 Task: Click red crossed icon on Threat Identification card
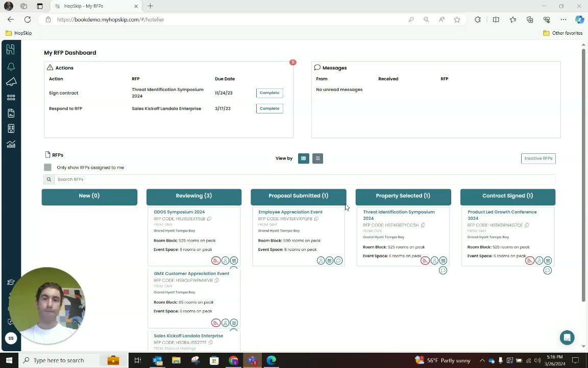pyautogui.click(x=425, y=260)
